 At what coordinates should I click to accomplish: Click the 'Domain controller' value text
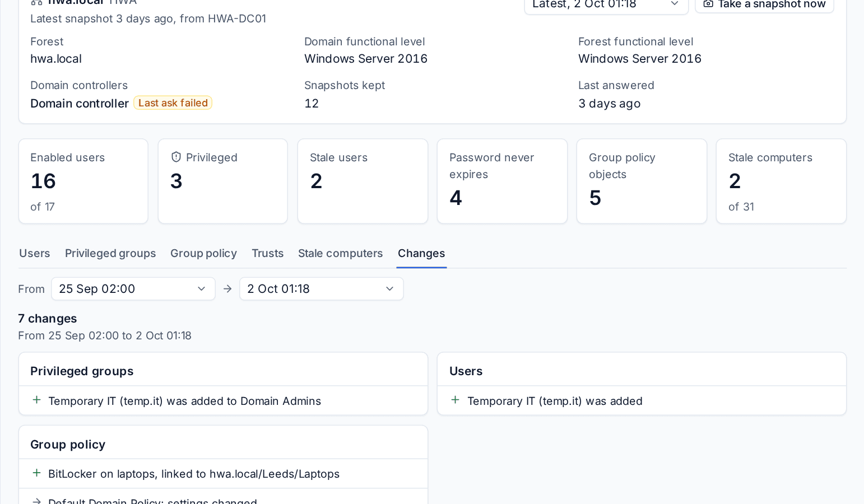(x=80, y=104)
